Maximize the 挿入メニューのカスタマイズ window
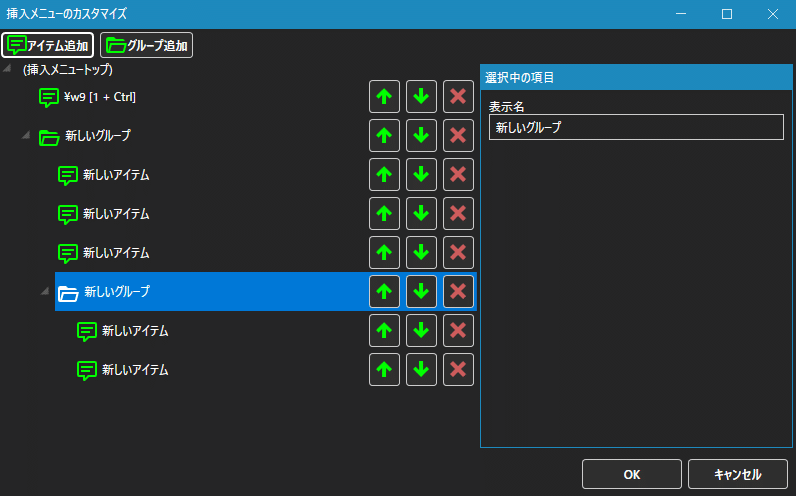 point(727,14)
